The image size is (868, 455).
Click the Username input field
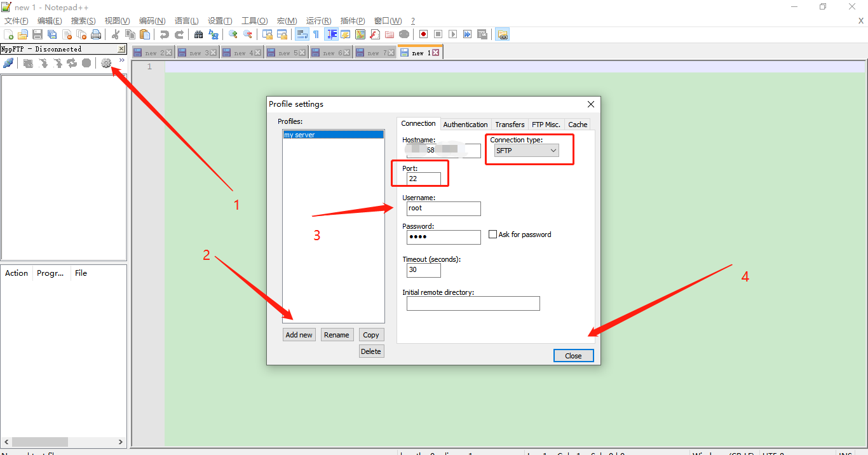444,208
